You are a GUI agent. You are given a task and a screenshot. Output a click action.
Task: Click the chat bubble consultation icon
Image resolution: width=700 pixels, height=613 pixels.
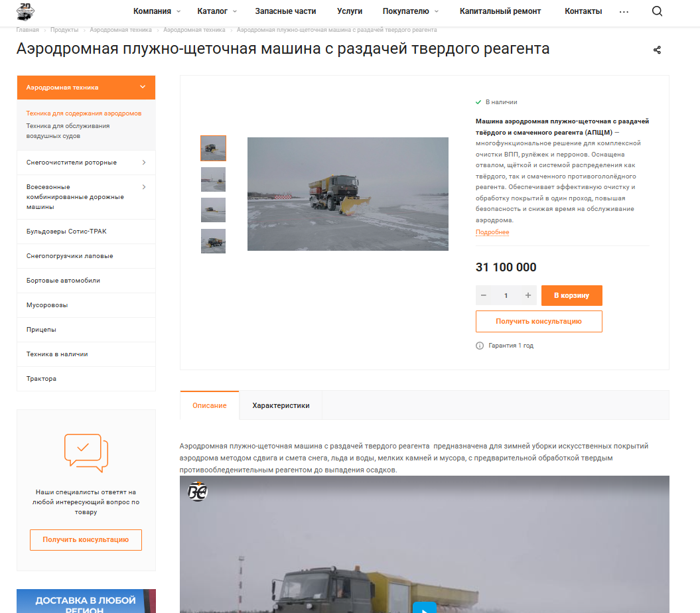tap(86, 452)
